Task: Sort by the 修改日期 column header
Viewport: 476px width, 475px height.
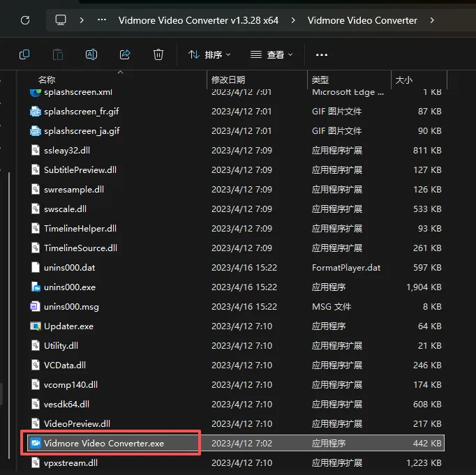Action: 228,80
